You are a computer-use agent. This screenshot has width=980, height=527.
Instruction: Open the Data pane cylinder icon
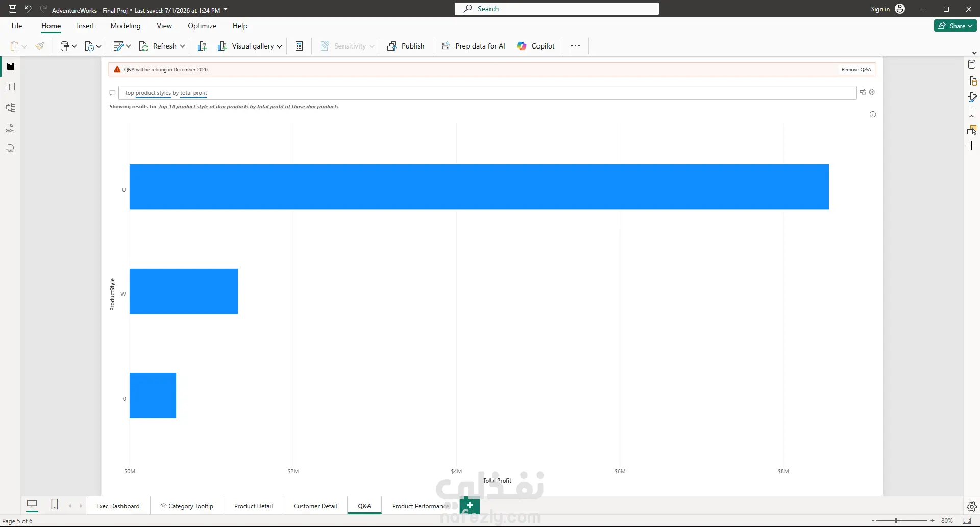click(x=972, y=64)
